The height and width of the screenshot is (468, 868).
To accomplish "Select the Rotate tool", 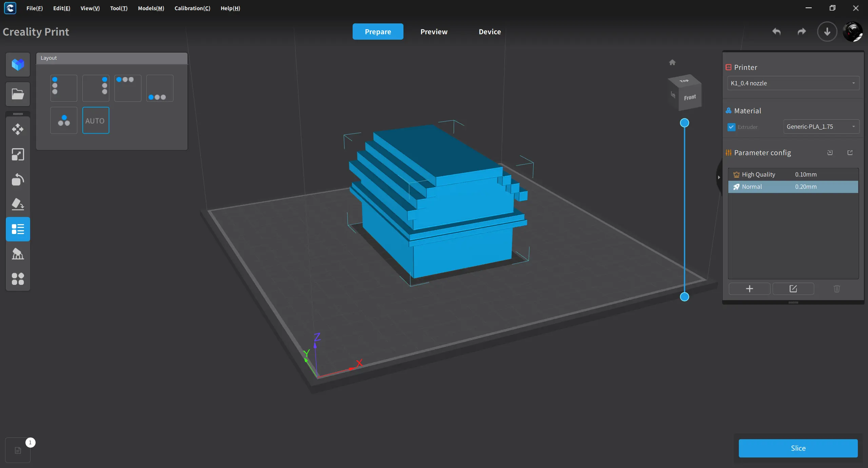I will 18,180.
